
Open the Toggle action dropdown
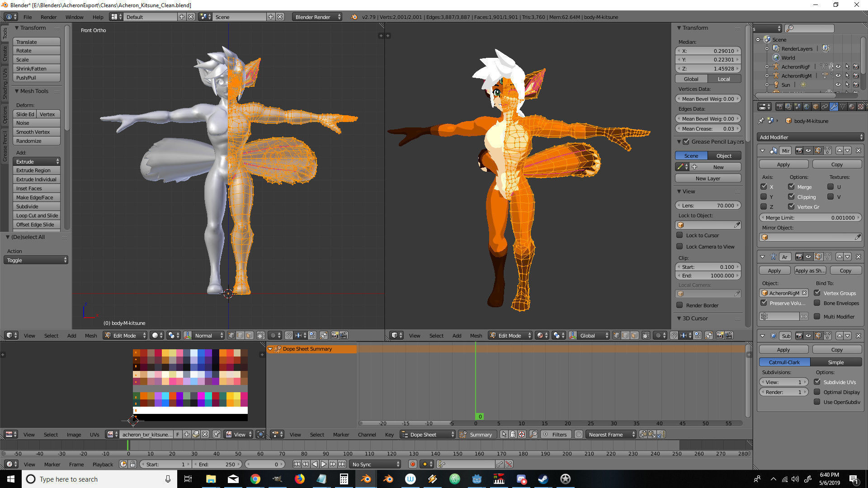tap(36, 260)
